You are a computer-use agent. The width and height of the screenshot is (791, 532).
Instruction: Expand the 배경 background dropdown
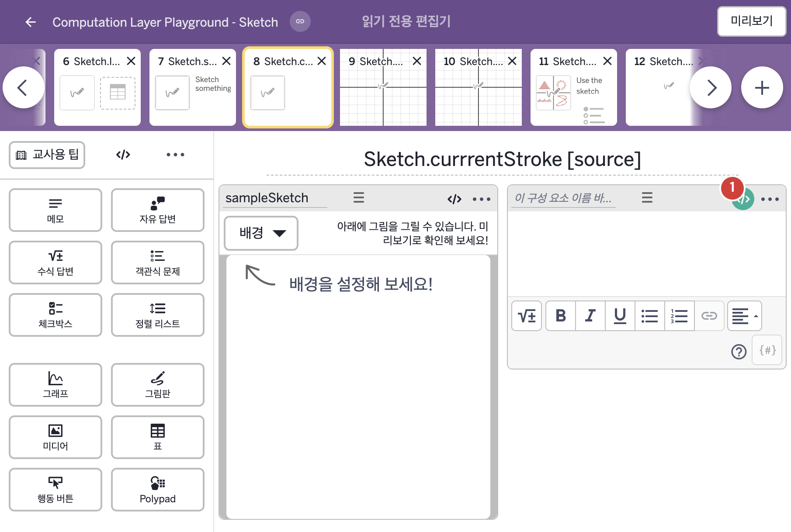coord(261,233)
